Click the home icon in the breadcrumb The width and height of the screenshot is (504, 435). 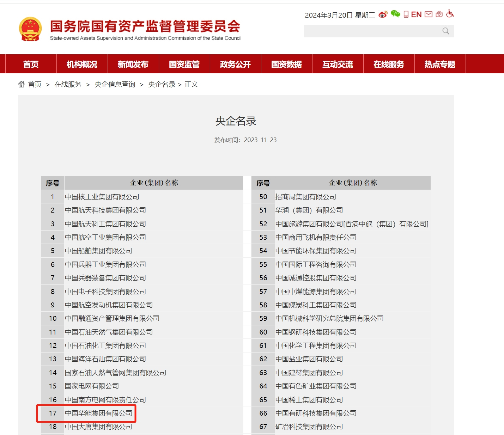point(21,84)
